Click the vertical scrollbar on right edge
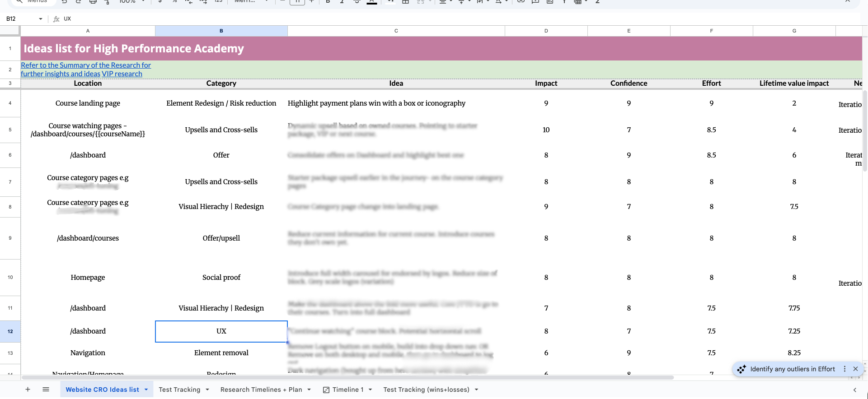The height and width of the screenshot is (399, 868). pos(865,131)
